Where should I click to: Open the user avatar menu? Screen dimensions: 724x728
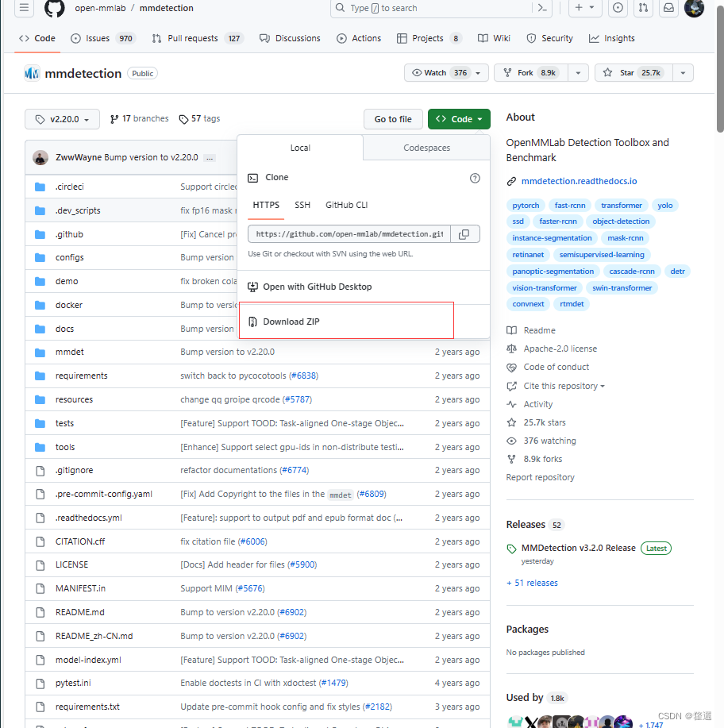coord(694,8)
